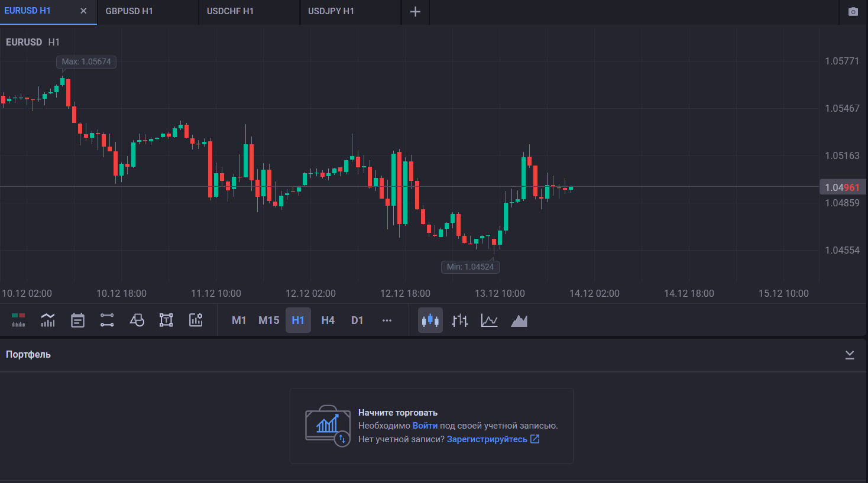Viewport: 868px width, 483px height.
Task: Click the Зарегистрируйтесь registration link
Action: tap(487, 439)
